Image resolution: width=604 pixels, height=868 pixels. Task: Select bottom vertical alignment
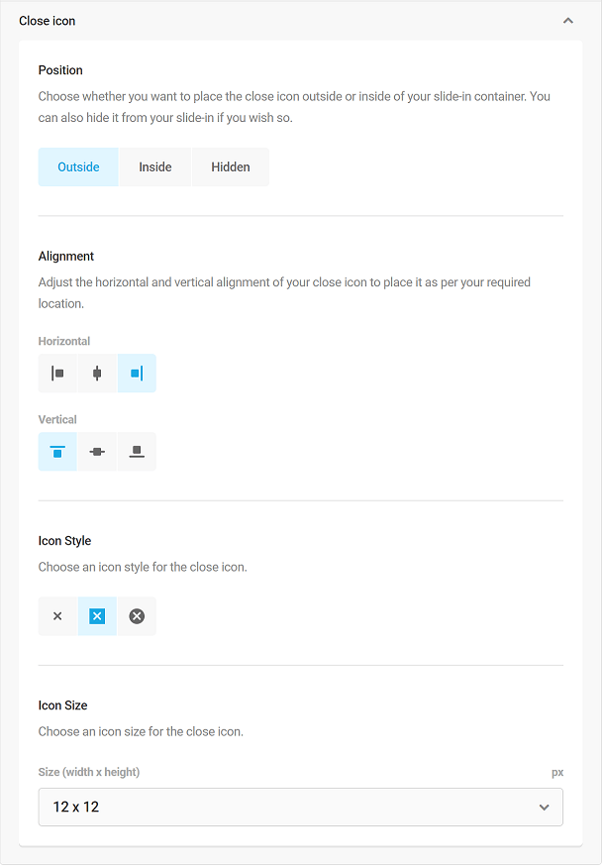(136, 451)
